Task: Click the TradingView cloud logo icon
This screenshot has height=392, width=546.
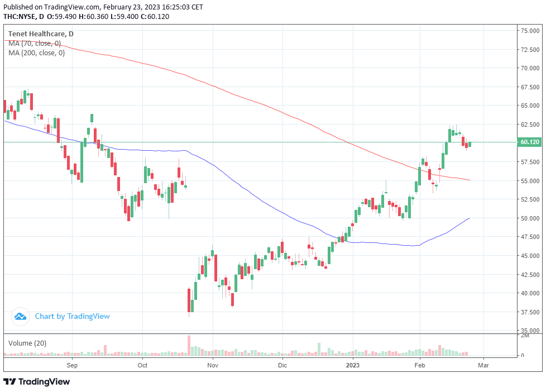Action: pyautogui.click(x=20, y=317)
